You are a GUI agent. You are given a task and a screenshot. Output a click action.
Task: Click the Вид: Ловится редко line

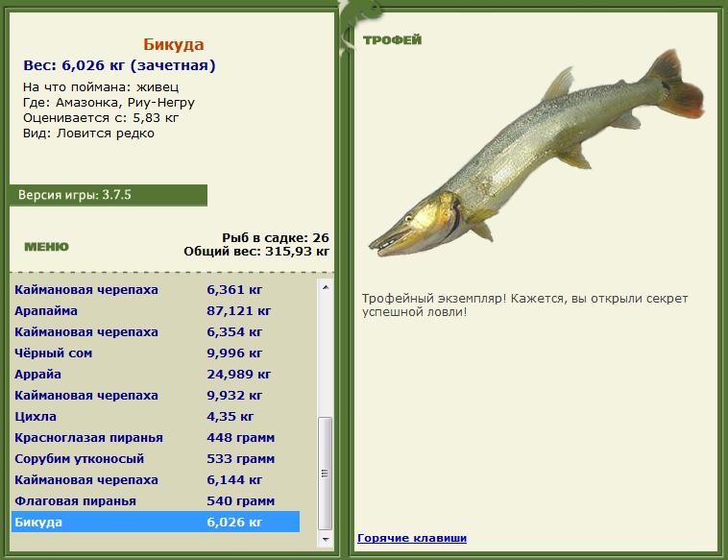tap(88, 134)
